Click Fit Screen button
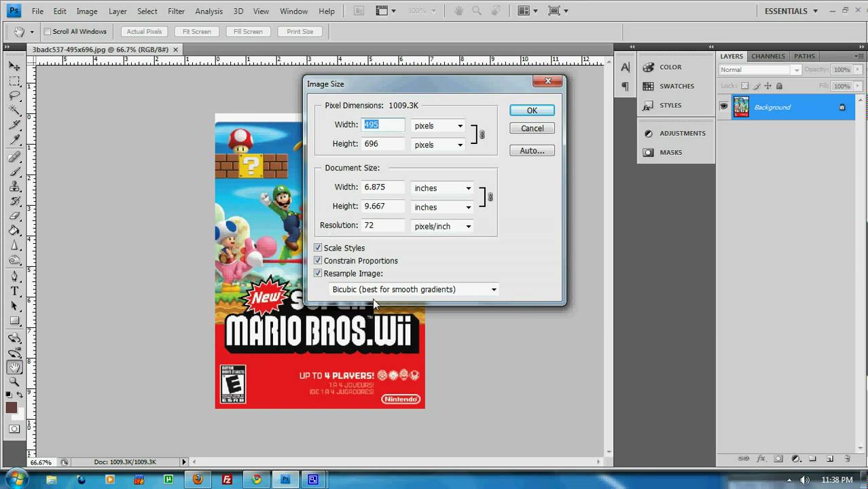The image size is (868, 489). [196, 31]
